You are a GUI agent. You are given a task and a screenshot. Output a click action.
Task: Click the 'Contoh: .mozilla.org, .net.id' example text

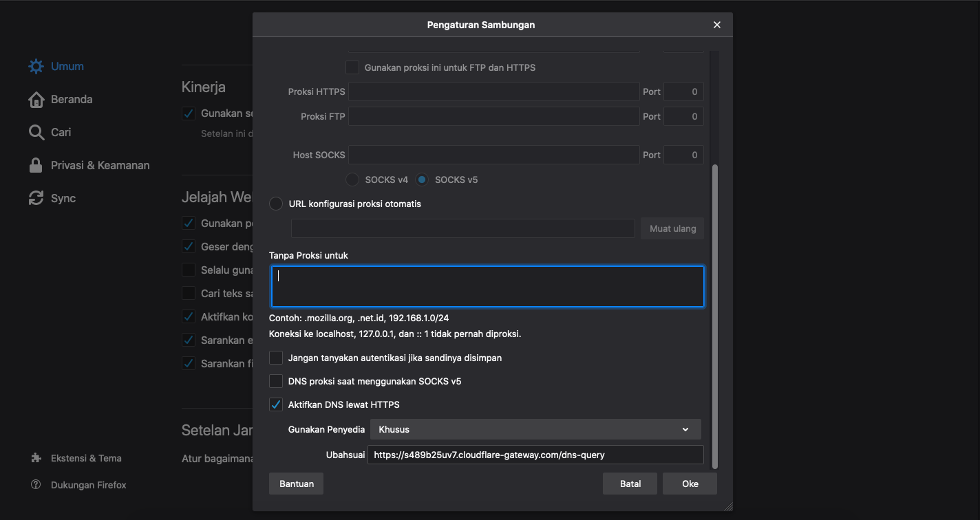(359, 318)
